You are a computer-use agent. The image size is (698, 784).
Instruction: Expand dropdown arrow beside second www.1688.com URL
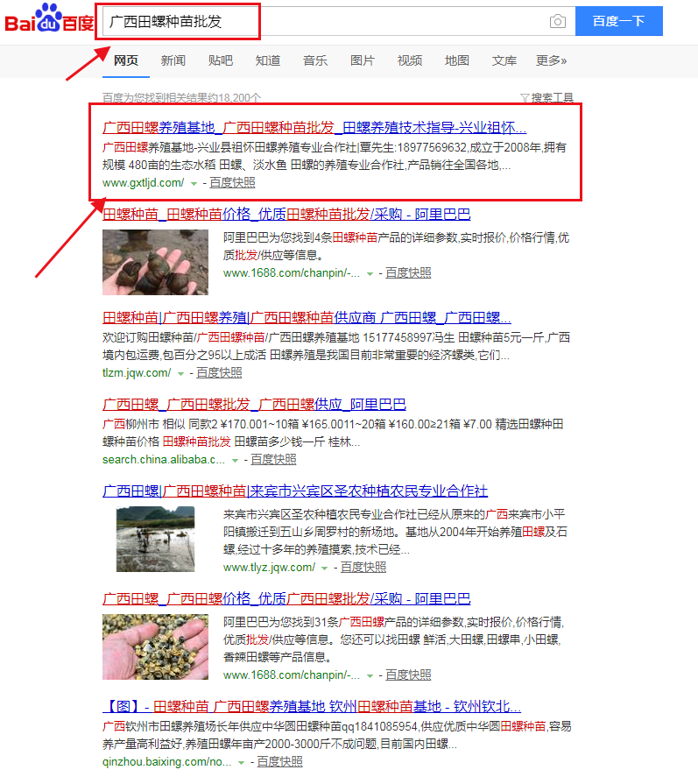pos(370,675)
